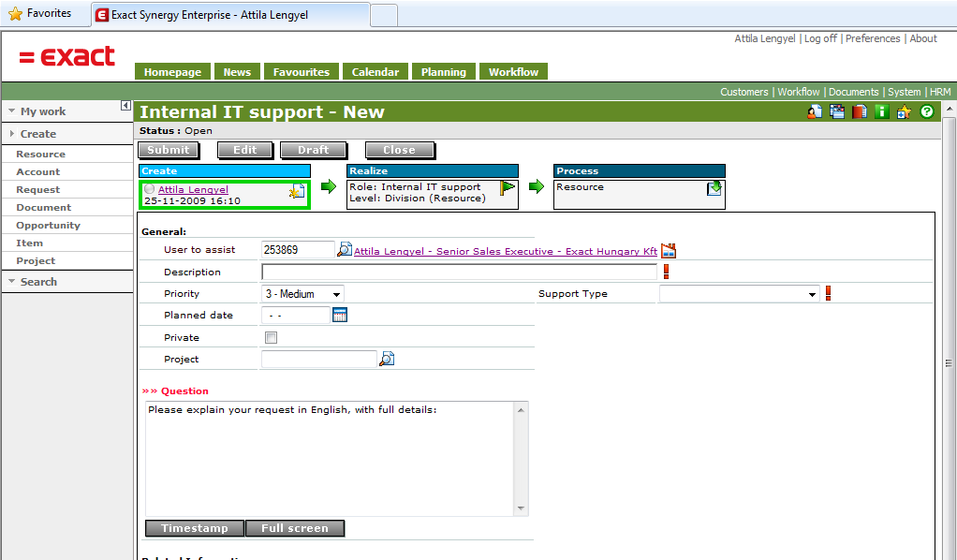Screen dimensions: 957x560
Task: Click the Submit button
Action: (x=169, y=150)
